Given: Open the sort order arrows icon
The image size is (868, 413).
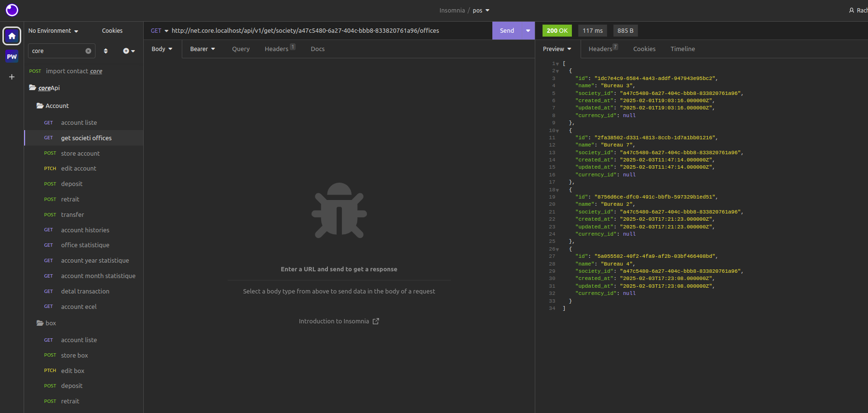Looking at the screenshot, I should point(106,51).
